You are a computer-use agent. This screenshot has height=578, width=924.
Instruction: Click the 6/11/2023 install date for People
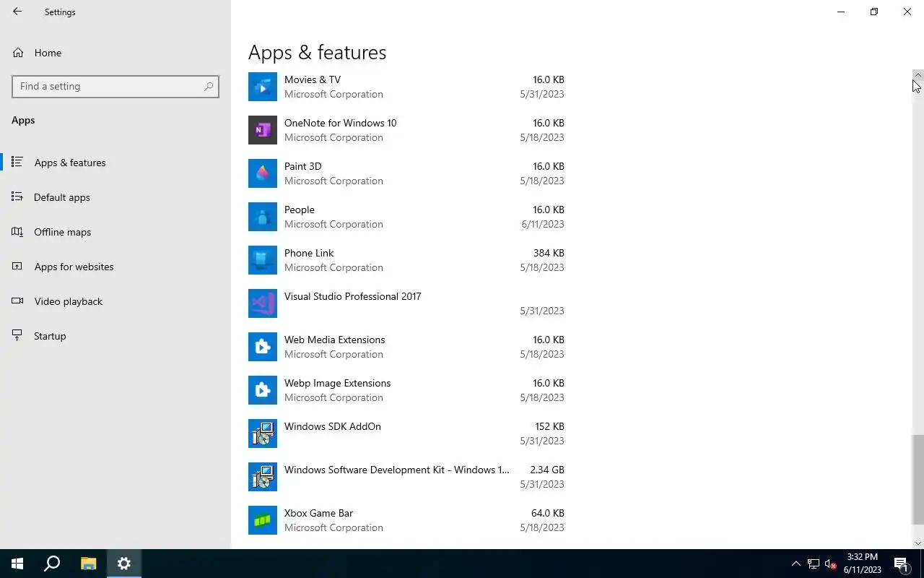pyautogui.click(x=543, y=224)
